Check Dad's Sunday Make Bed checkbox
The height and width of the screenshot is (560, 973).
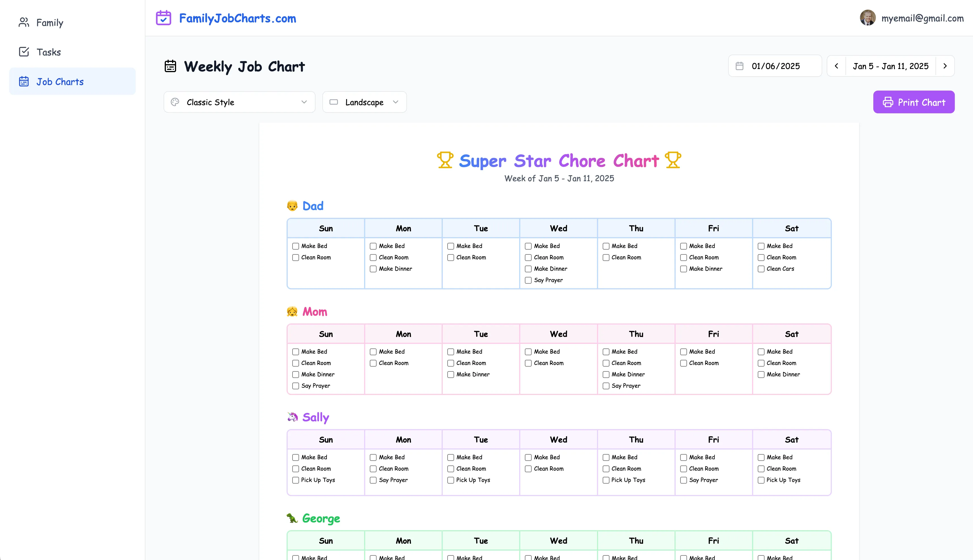tap(295, 246)
